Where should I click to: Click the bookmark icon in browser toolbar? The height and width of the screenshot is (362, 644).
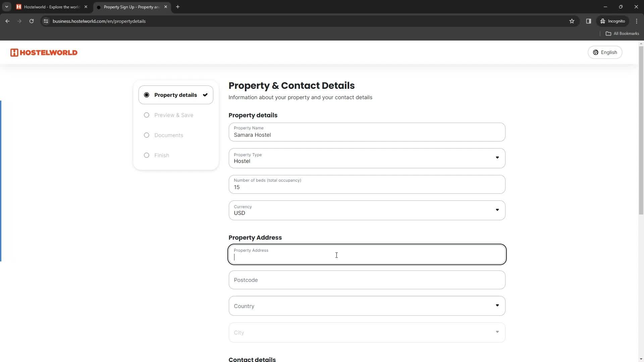point(572,21)
